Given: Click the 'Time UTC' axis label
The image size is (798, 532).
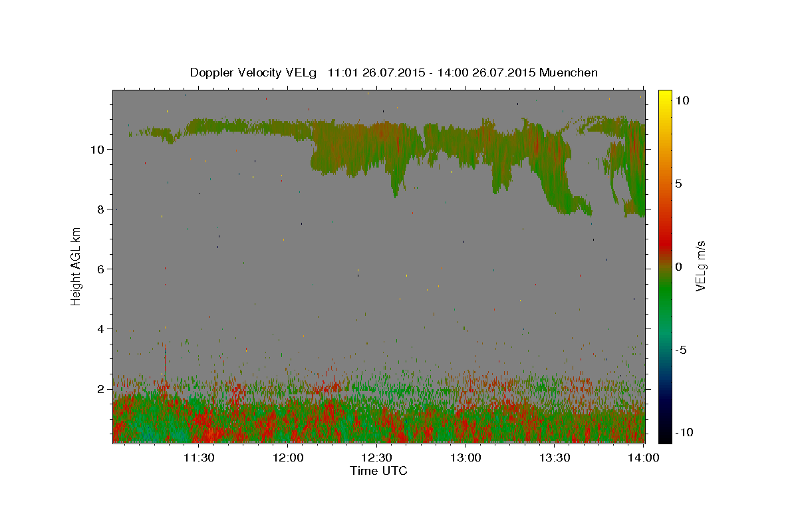Looking at the screenshot, I should coord(378,471).
